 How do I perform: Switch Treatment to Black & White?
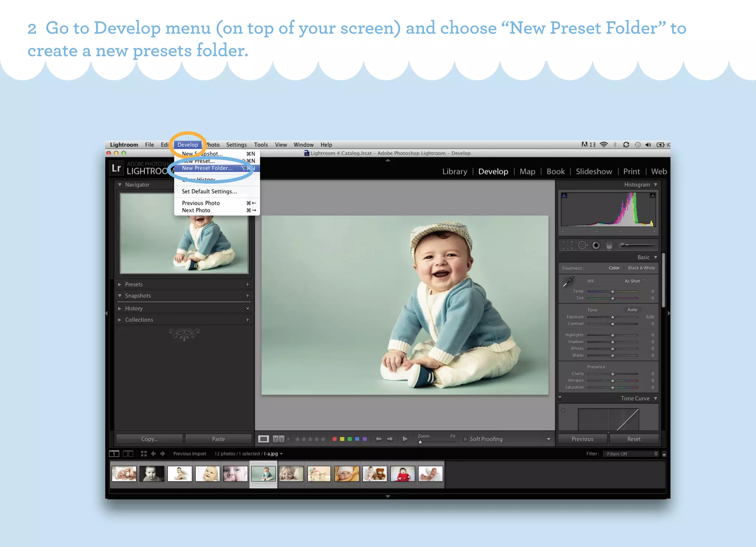[x=641, y=268]
